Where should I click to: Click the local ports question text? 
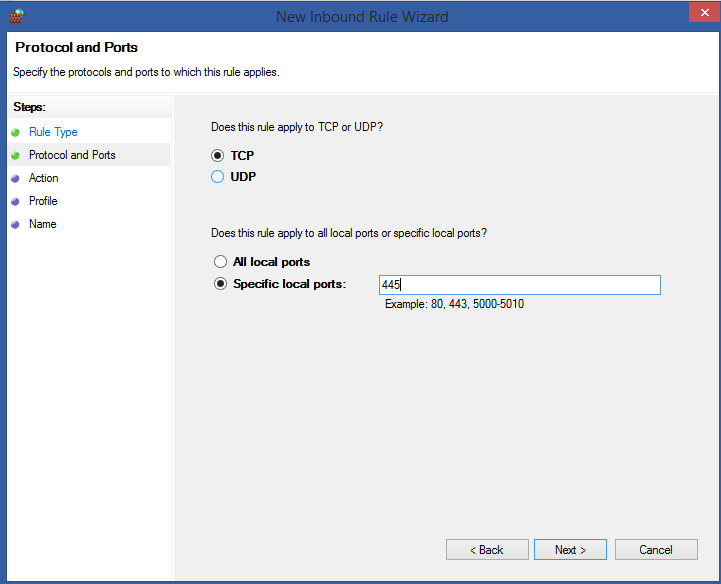pos(349,233)
